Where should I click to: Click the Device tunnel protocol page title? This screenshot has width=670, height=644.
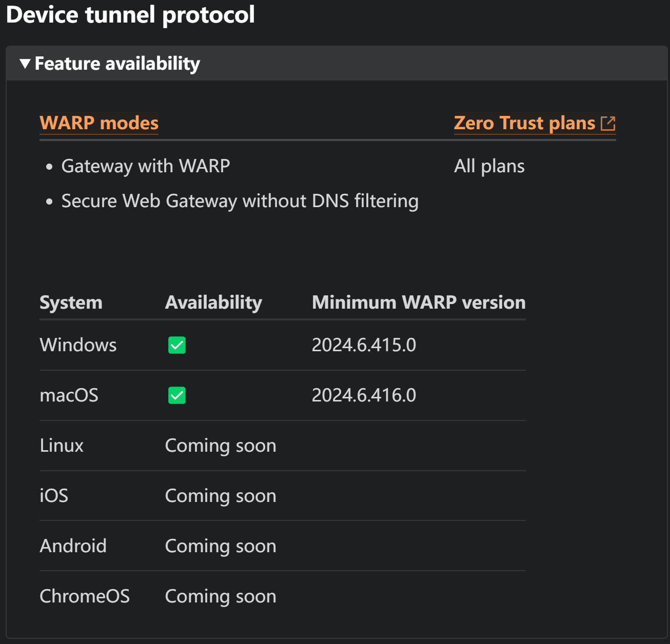[130, 14]
